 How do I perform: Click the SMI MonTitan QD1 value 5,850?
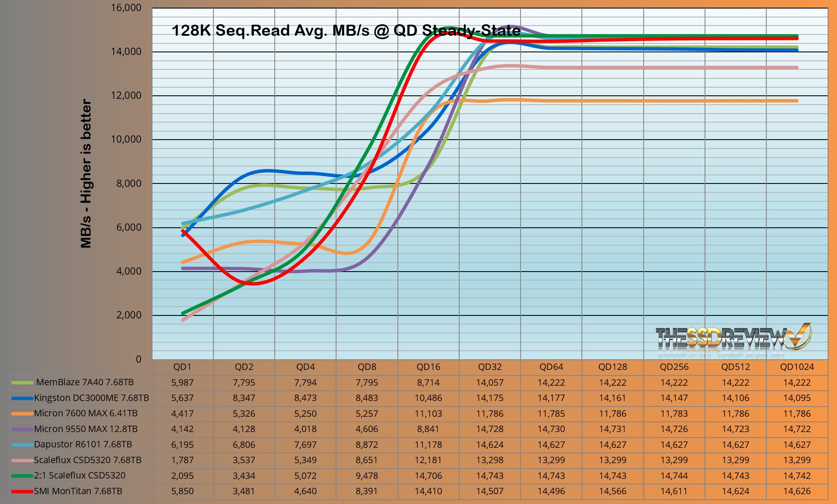(x=182, y=491)
